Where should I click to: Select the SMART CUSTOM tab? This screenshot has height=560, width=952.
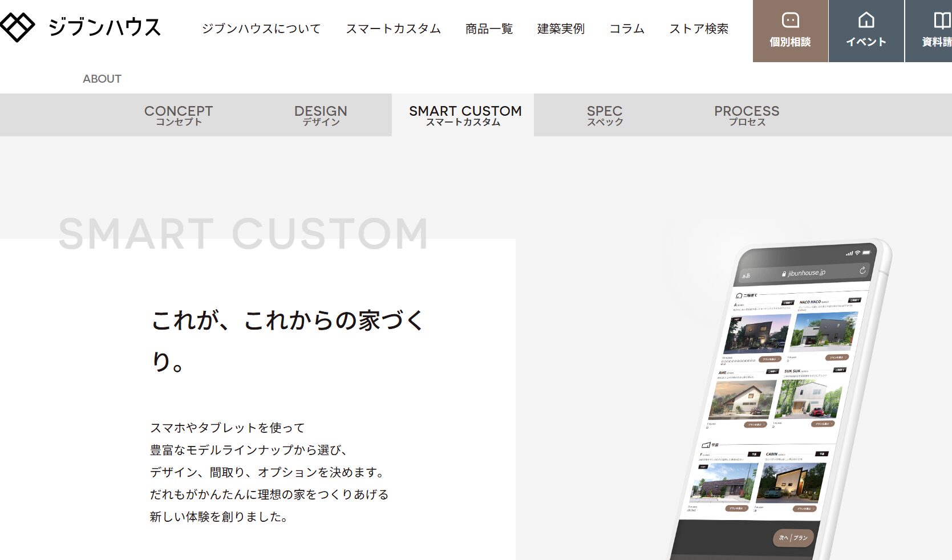pos(465,115)
